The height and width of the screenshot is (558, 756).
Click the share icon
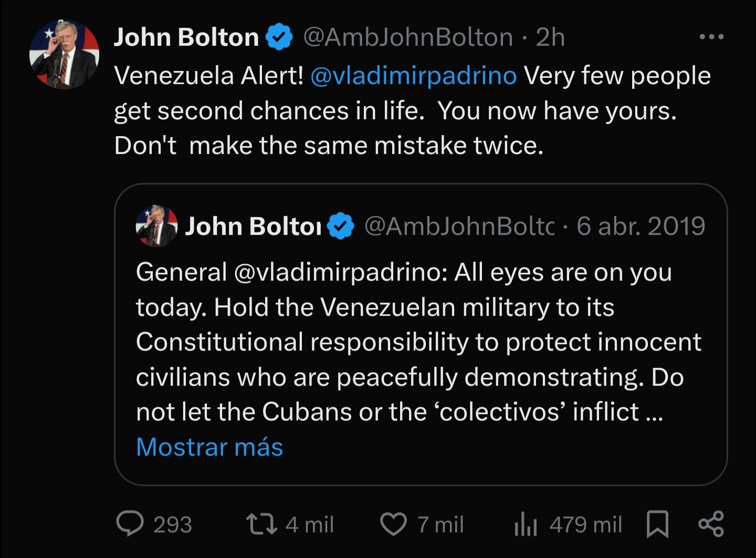pos(711,524)
